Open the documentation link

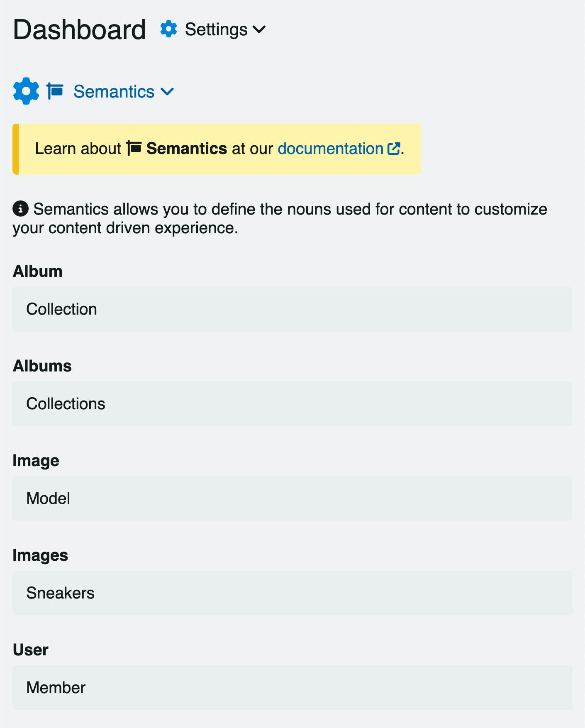point(331,149)
